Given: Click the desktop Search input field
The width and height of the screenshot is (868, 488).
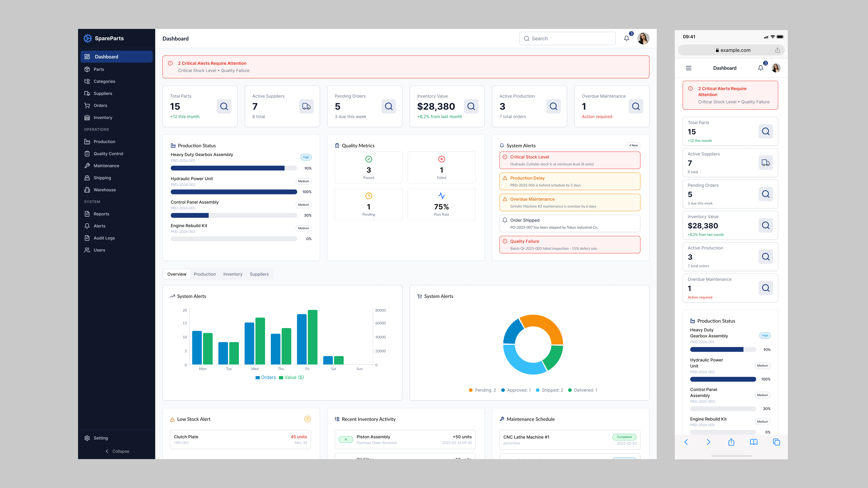Looking at the screenshot, I should click(x=567, y=38).
